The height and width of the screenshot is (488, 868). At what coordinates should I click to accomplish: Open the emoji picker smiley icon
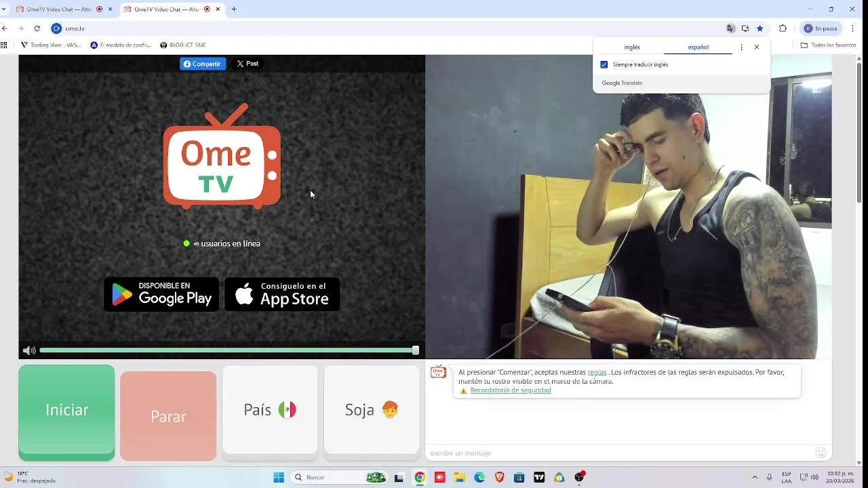pyautogui.click(x=821, y=453)
